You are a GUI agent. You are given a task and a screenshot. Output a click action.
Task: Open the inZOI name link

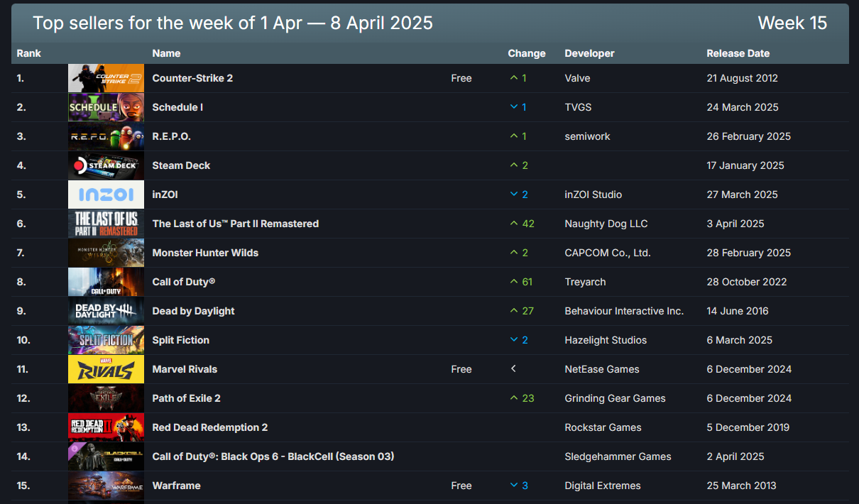pyautogui.click(x=165, y=195)
